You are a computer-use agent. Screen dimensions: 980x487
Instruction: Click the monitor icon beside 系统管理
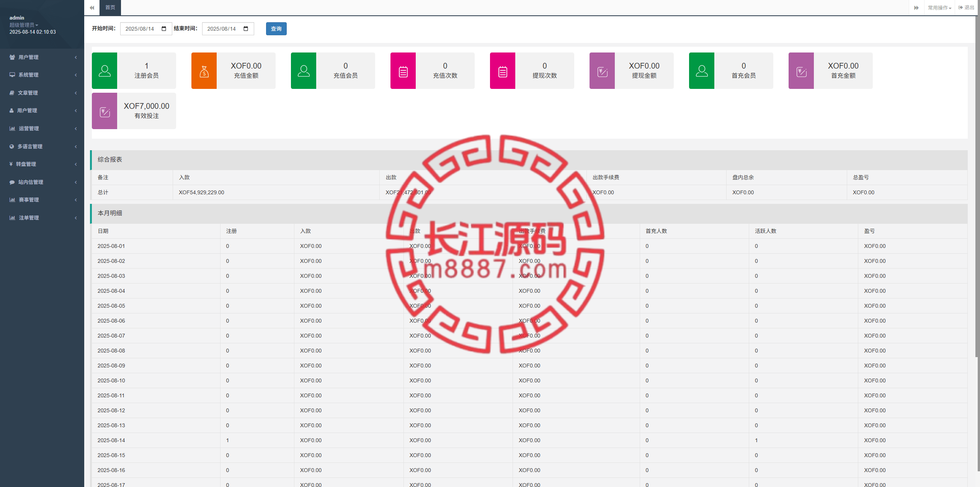click(12, 75)
